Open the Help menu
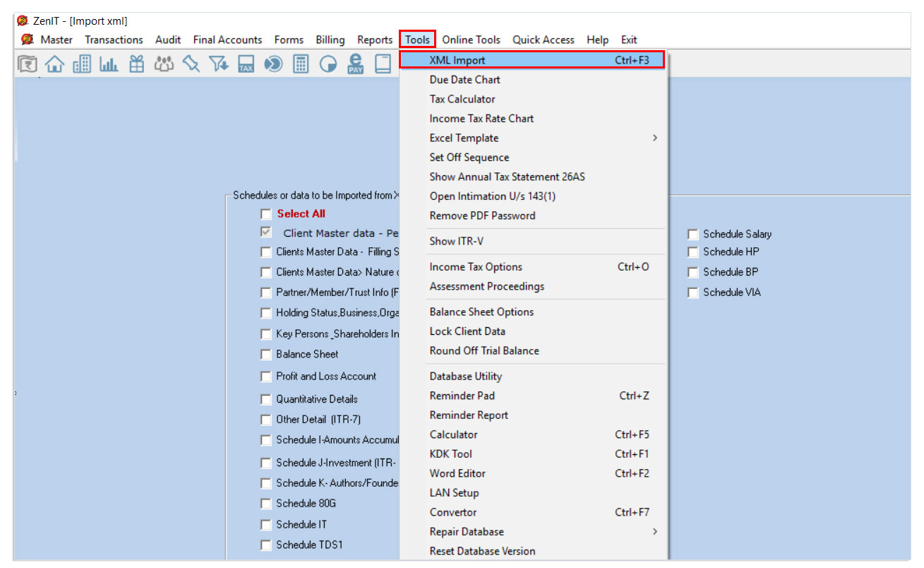 (597, 40)
